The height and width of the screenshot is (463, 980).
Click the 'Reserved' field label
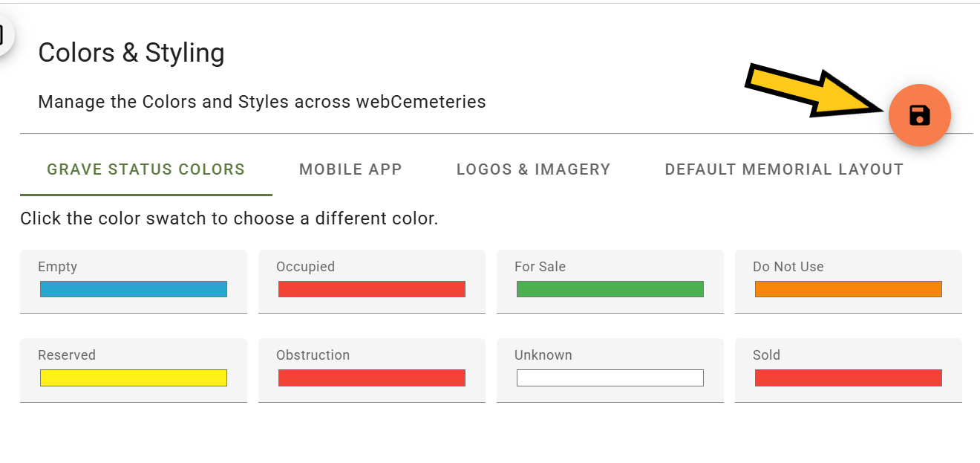tap(67, 355)
